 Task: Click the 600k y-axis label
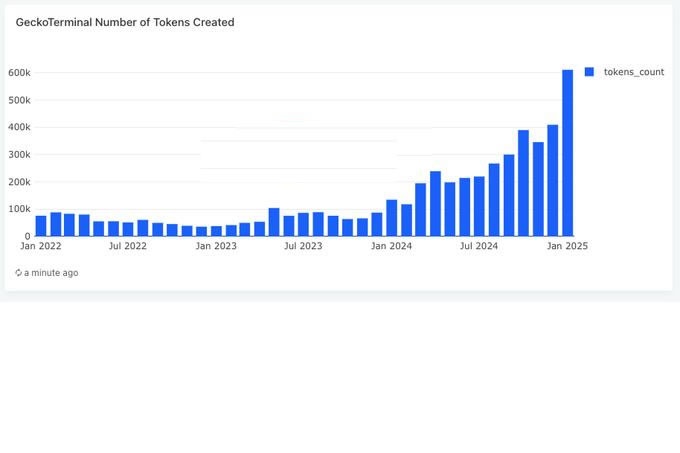pos(19,73)
